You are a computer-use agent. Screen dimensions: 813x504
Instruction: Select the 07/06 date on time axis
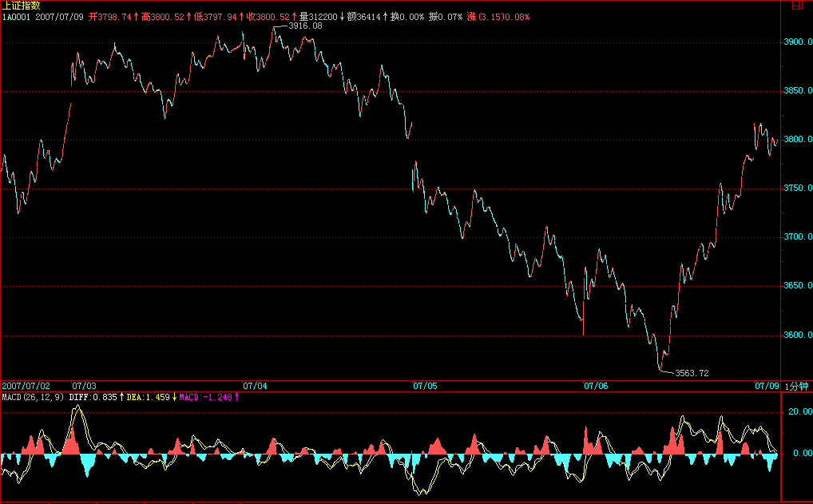pyautogui.click(x=596, y=386)
